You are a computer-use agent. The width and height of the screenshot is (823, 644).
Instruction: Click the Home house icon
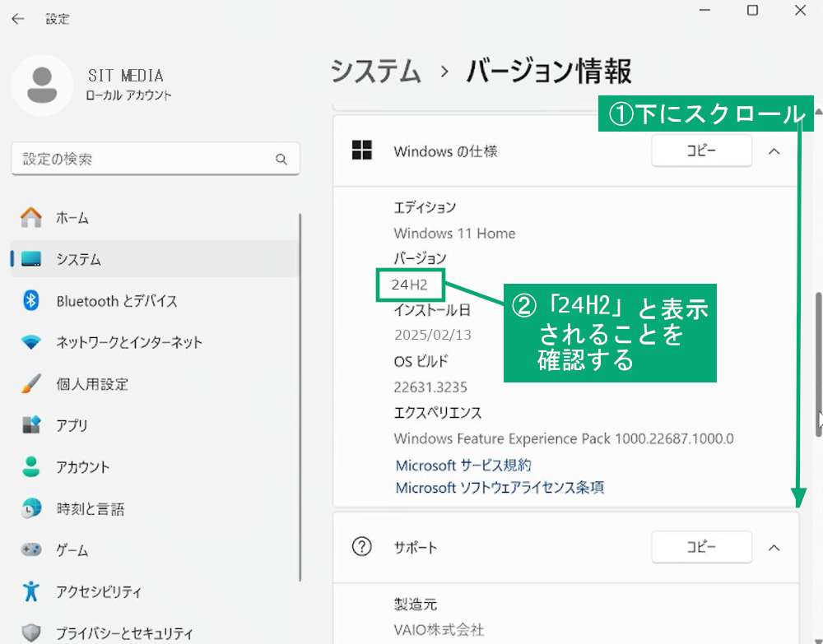click(x=31, y=217)
